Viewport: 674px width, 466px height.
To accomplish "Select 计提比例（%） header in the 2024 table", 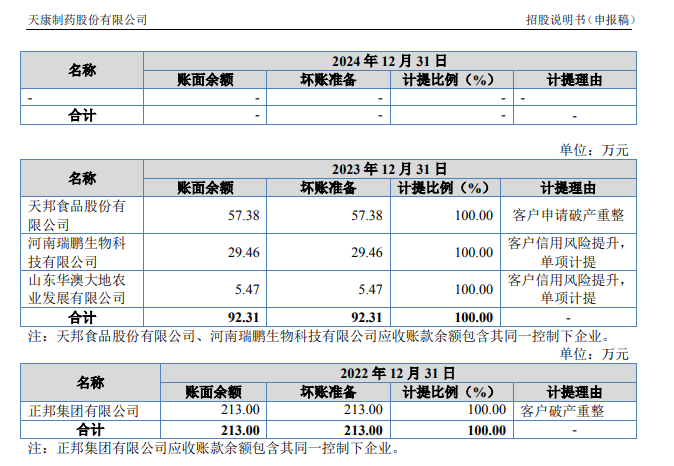I will (448, 80).
